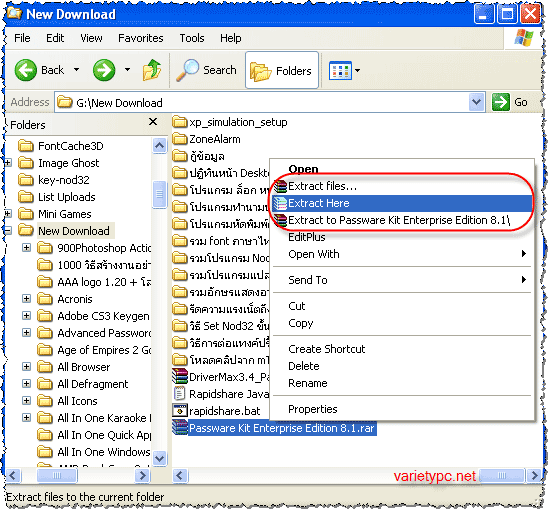The image size is (548, 509).
Task: Expand the All Browser folder node
Action: coord(27,367)
